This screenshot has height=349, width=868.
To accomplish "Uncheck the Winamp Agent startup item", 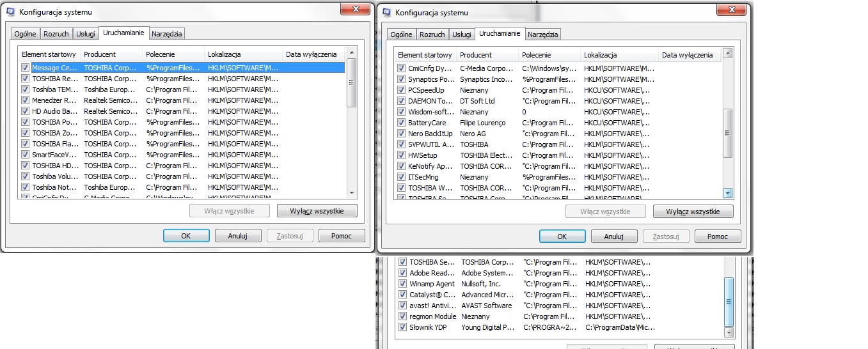I will (x=402, y=284).
